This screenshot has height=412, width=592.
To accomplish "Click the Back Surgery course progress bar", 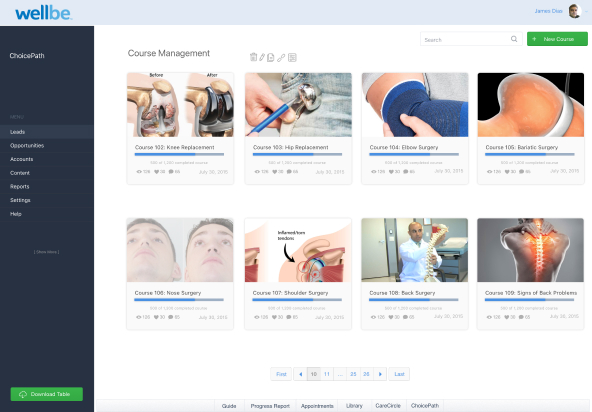I will pos(413,300).
